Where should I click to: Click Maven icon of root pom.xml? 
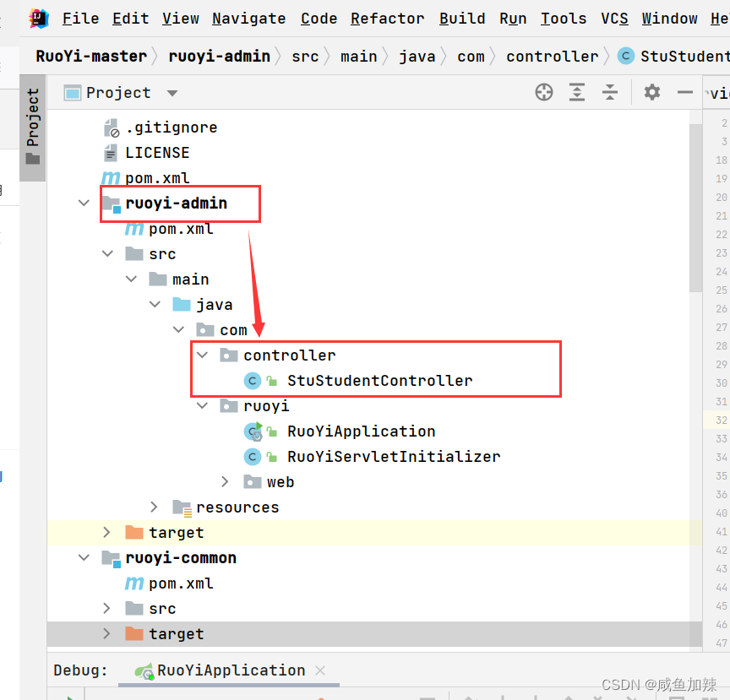[111, 178]
